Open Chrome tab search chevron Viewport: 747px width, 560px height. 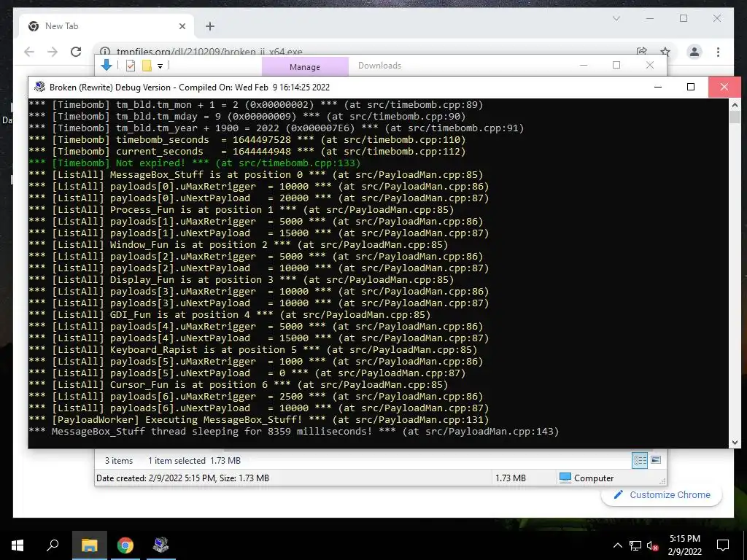616,18
